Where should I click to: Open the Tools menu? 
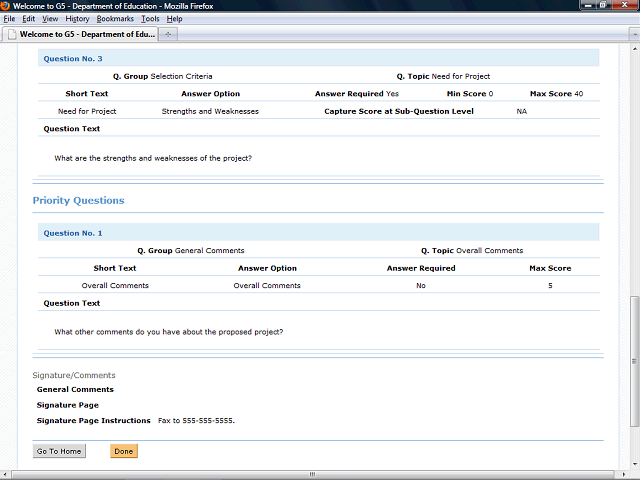[x=150, y=19]
